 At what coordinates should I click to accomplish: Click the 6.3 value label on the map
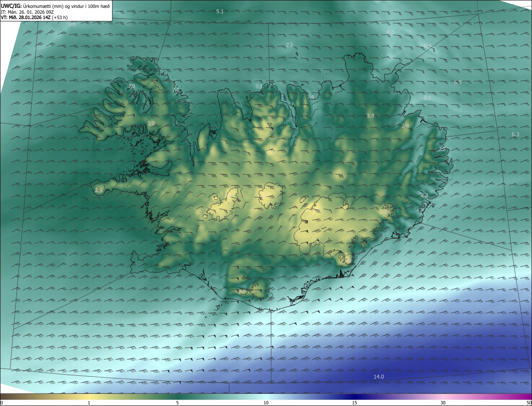coord(515,135)
